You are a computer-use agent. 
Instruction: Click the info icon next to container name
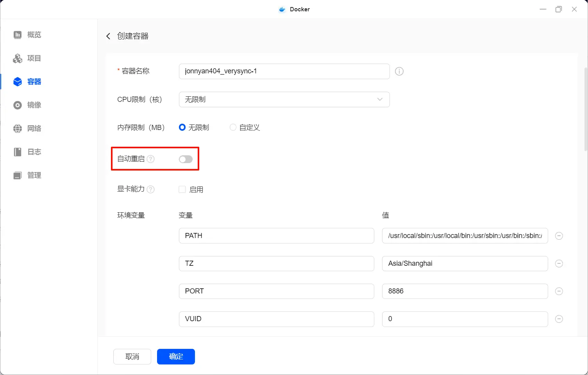[399, 71]
